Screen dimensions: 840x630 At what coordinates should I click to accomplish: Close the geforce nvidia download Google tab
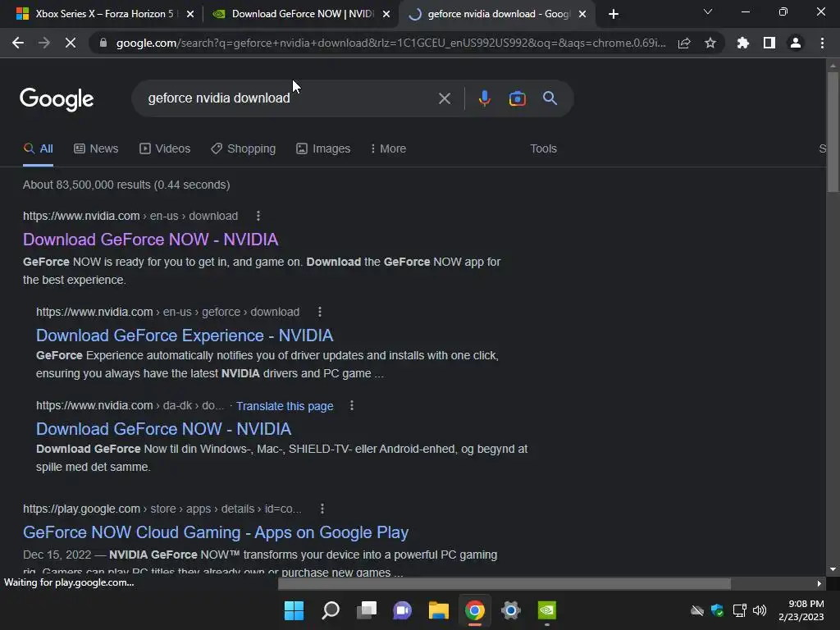[582, 15]
